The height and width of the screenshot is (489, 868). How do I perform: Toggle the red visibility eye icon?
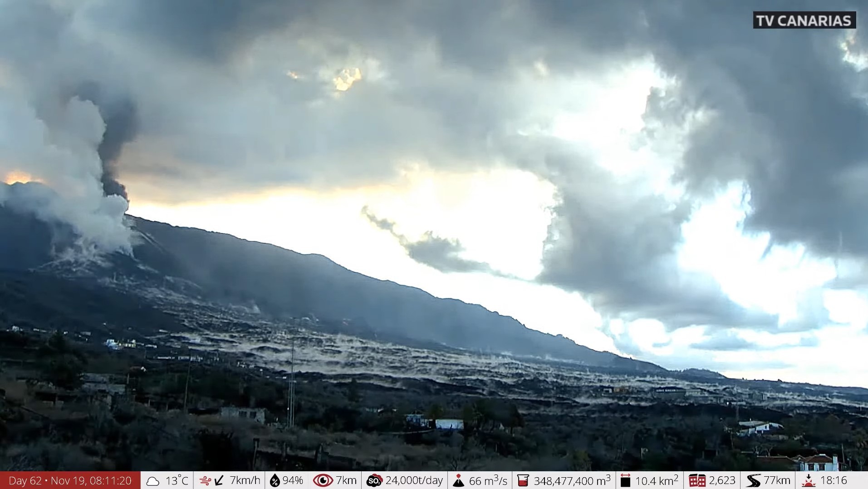323,480
